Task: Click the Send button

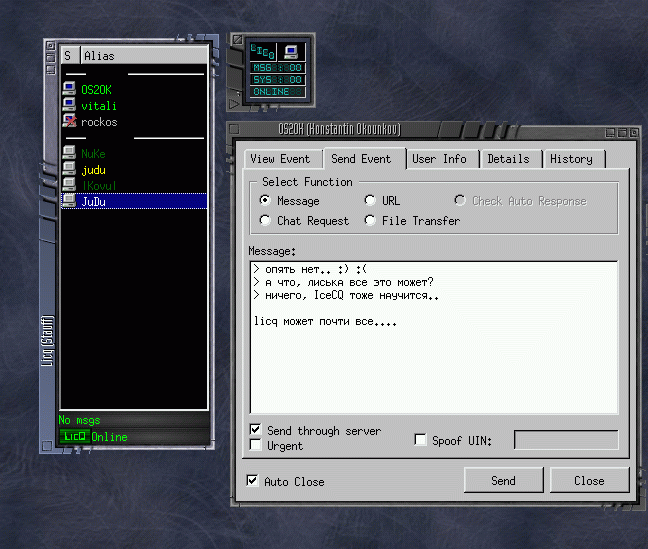Action: coord(503,480)
